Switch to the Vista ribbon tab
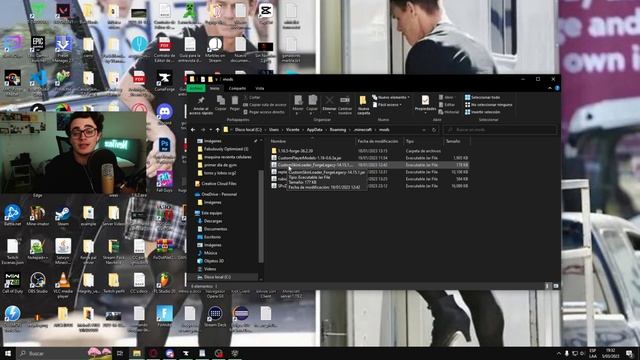Image resolution: width=640 pixels, height=360 pixels. tap(260, 88)
